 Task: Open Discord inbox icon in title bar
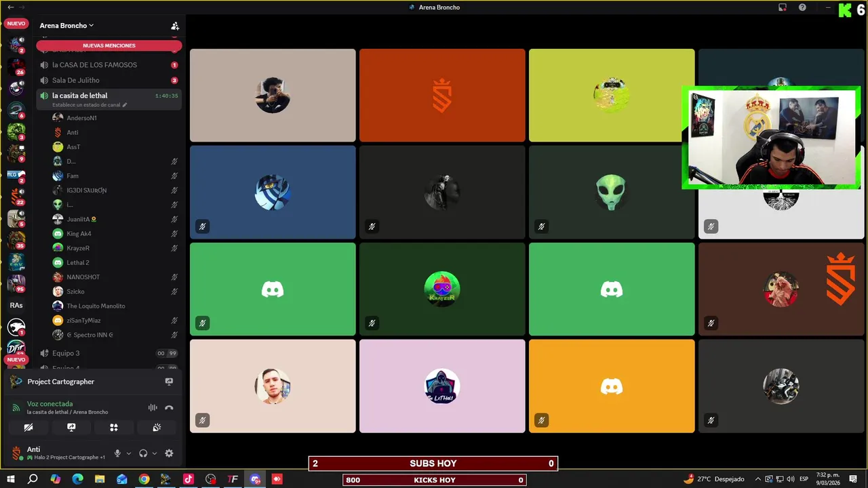click(782, 7)
